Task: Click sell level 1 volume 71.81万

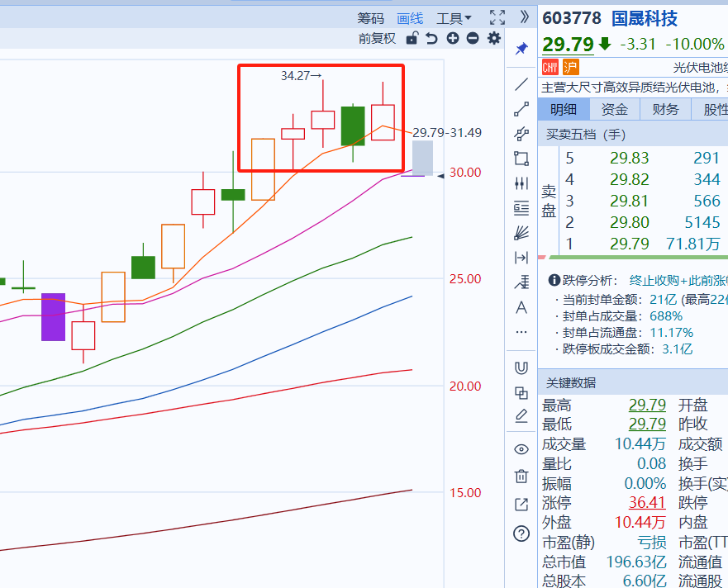Action: pyautogui.click(x=693, y=244)
